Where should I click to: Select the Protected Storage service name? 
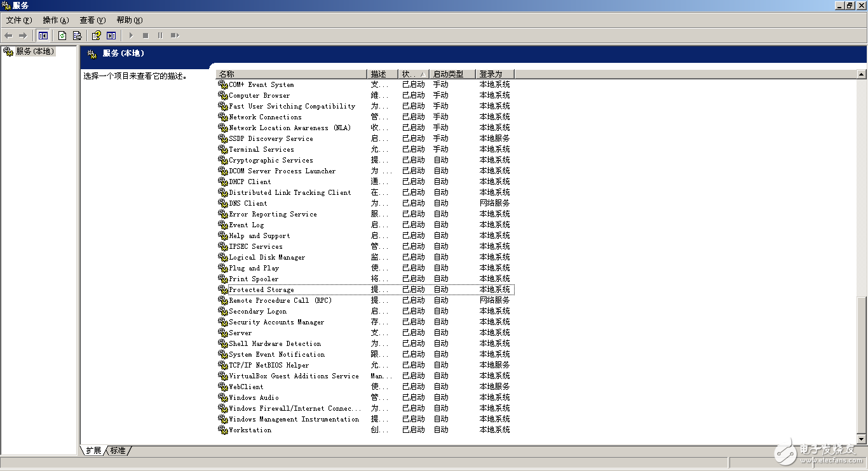[x=261, y=289]
